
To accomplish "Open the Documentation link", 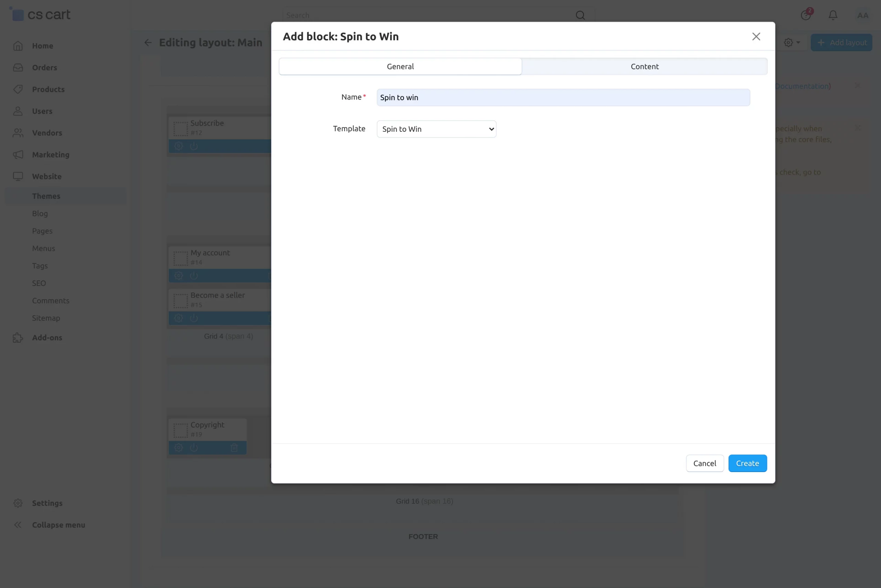I will [802, 86].
